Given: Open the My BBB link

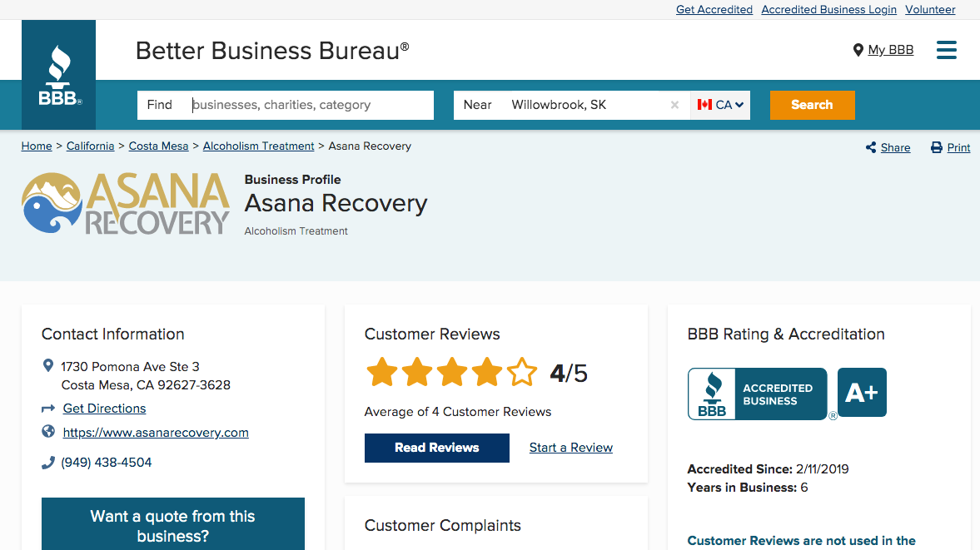Looking at the screenshot, I should coord(891,50).
